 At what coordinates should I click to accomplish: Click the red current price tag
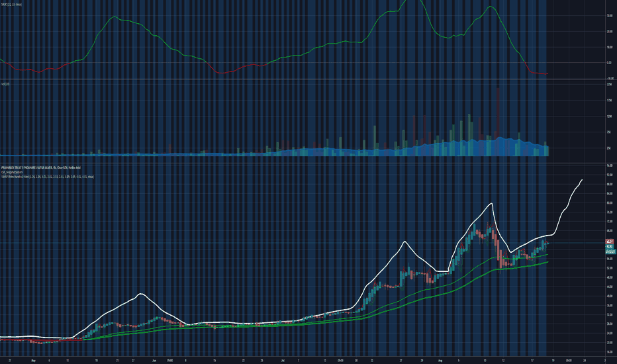pyautogui.click(x=610, y=241)
